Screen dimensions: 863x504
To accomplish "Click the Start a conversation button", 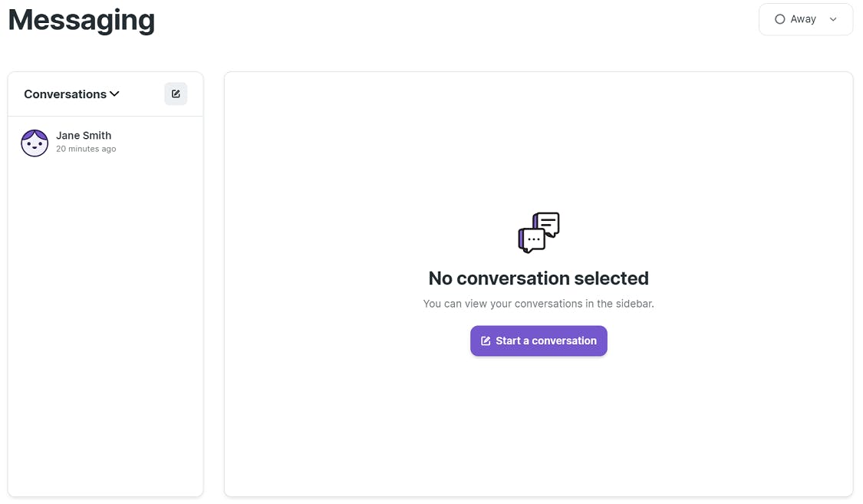I will 539,341.
